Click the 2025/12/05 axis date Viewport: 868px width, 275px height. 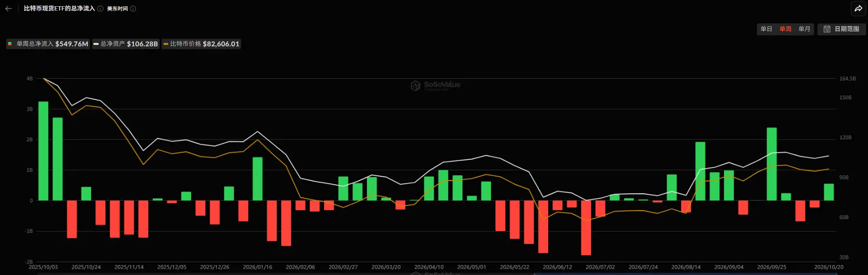point(172,267)
